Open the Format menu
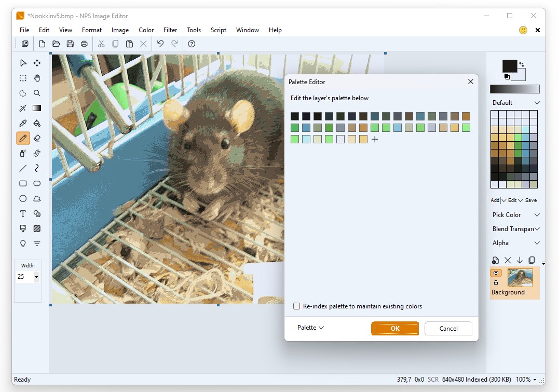This screenshot has height=392, width=559. click(x=92, y=30)
